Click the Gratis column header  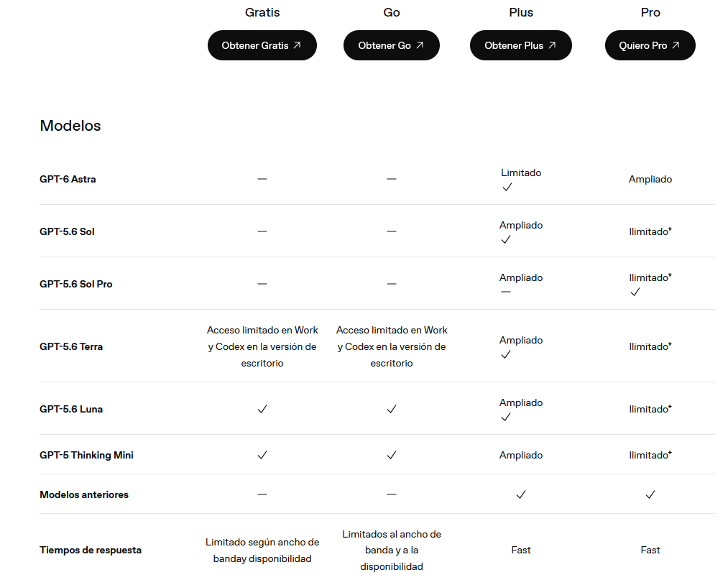coord(262,12)
